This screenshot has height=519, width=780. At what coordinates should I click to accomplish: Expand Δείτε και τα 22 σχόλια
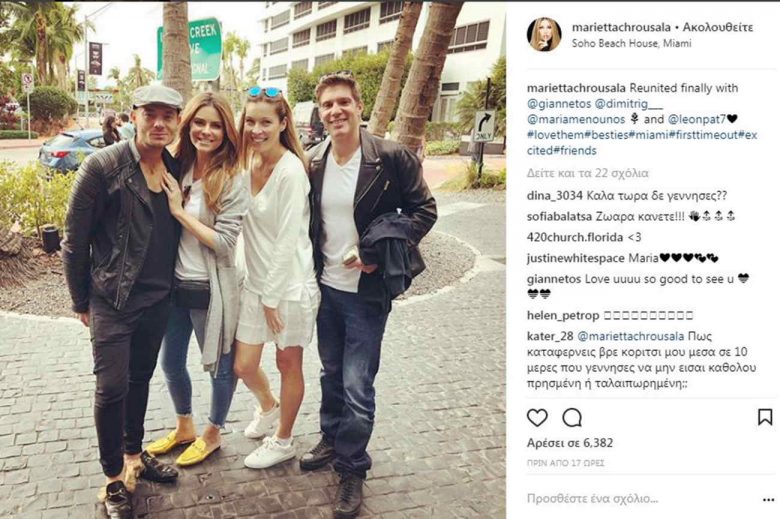tap(587, 173)
